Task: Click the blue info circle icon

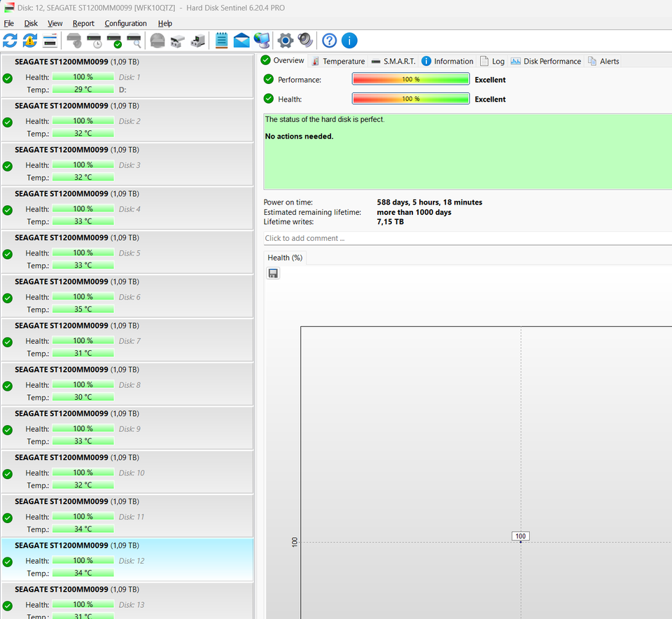Action: click(349, 41)
